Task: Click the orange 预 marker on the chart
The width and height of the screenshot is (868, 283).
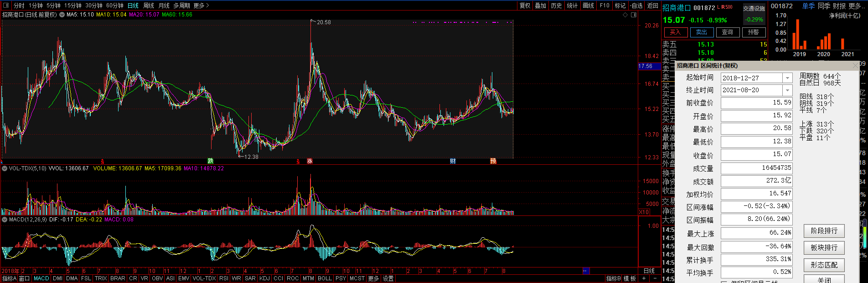Action: (493, 161)
